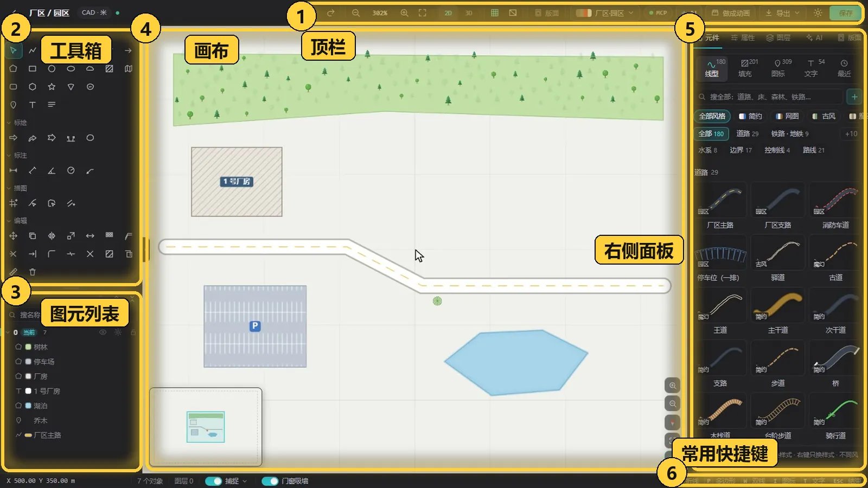This screenshot has height=488, width=868.
Task: Click the 湖泊 layer color swatch
Action: click(x=28, y=406)
